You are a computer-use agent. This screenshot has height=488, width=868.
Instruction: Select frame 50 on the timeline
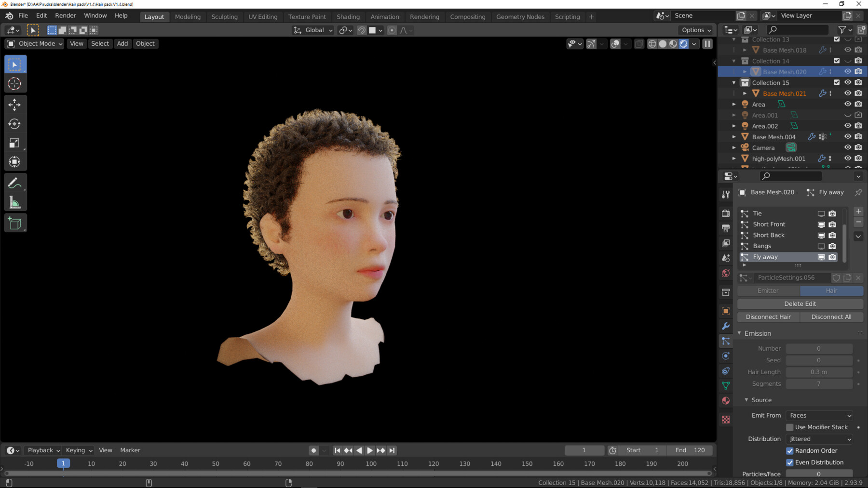(x=216, y=463)
